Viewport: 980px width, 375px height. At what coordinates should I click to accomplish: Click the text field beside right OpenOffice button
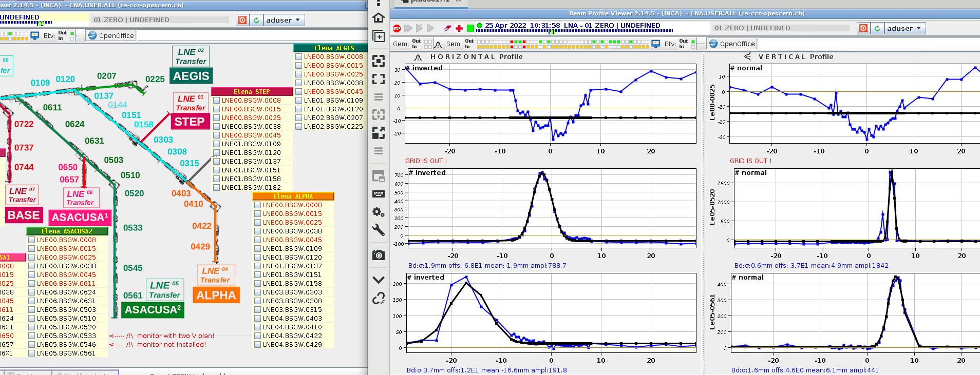pyautogui.click(x=868, y=44)
